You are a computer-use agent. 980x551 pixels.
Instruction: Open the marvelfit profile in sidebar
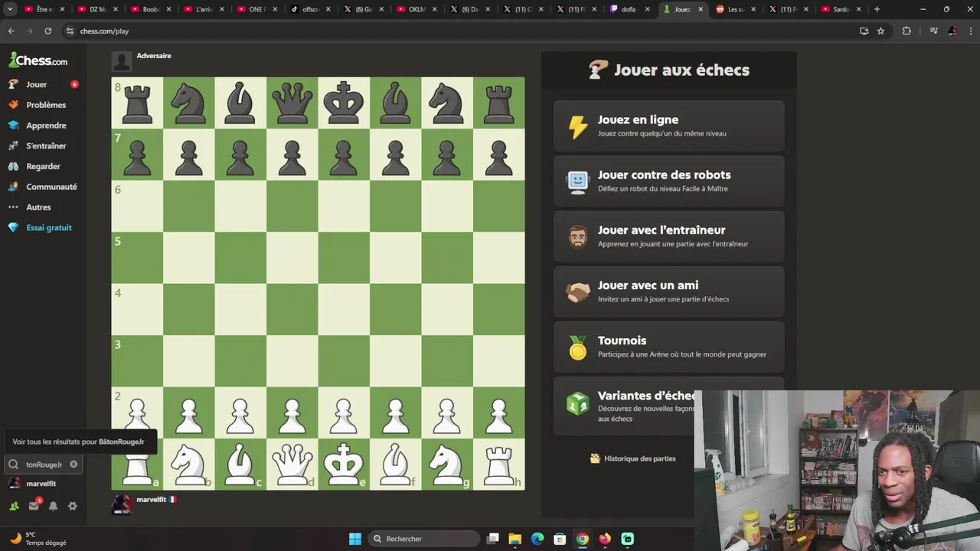[x=32, y=484]
